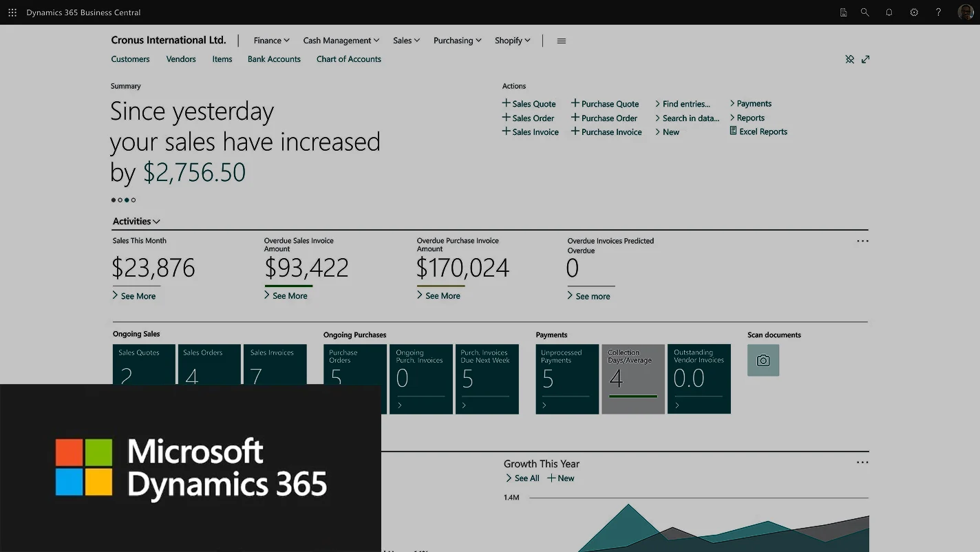Viewport: 980px width, 552px height.
Task: Click the unpin navigation icon
Action: (850, 59)
